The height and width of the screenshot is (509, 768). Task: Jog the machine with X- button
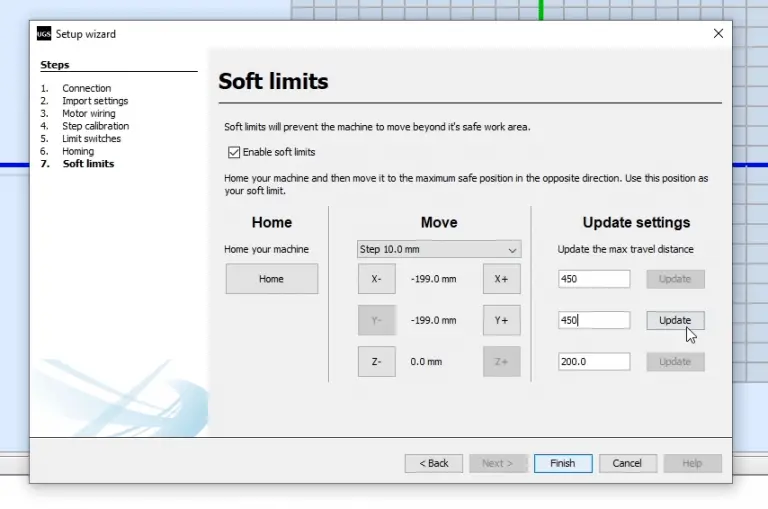[x=376, y=279]
